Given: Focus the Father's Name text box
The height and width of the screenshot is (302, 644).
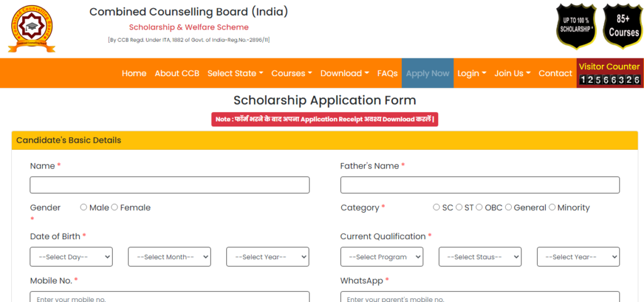Looking at the screenshot, I should click(x=480, y=185).
